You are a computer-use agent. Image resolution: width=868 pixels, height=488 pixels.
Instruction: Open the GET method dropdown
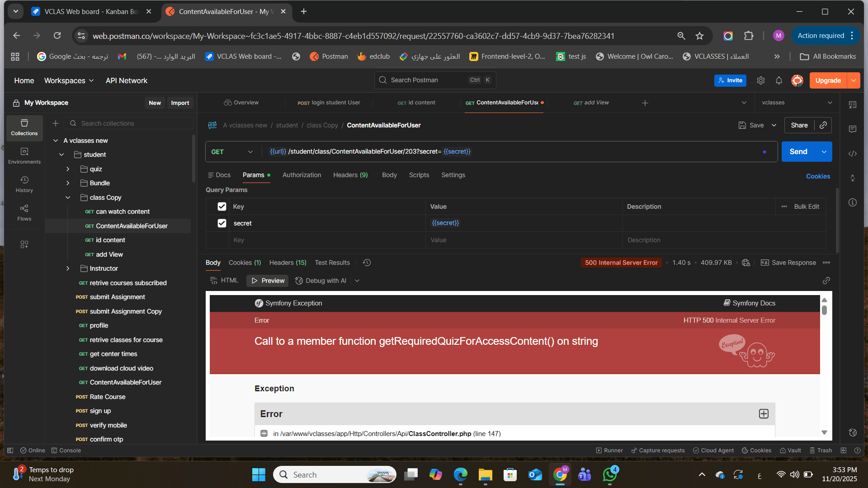[232, 152]
